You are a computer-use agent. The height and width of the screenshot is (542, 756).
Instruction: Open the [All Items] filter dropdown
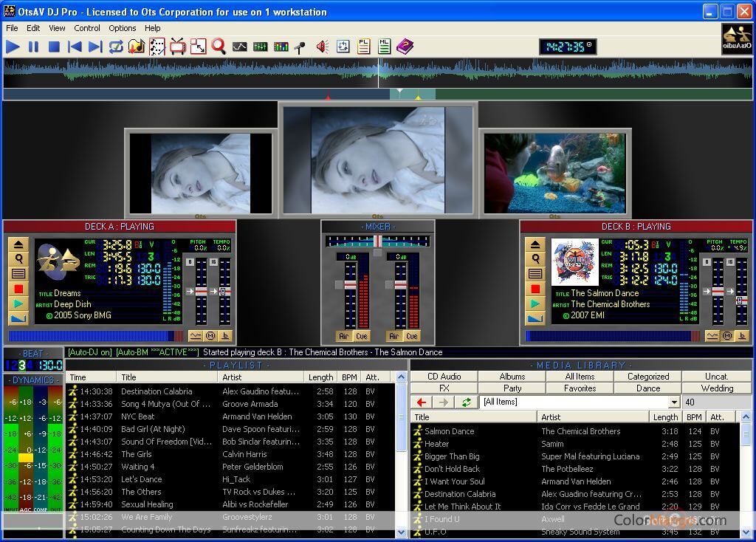pos(676,402)
